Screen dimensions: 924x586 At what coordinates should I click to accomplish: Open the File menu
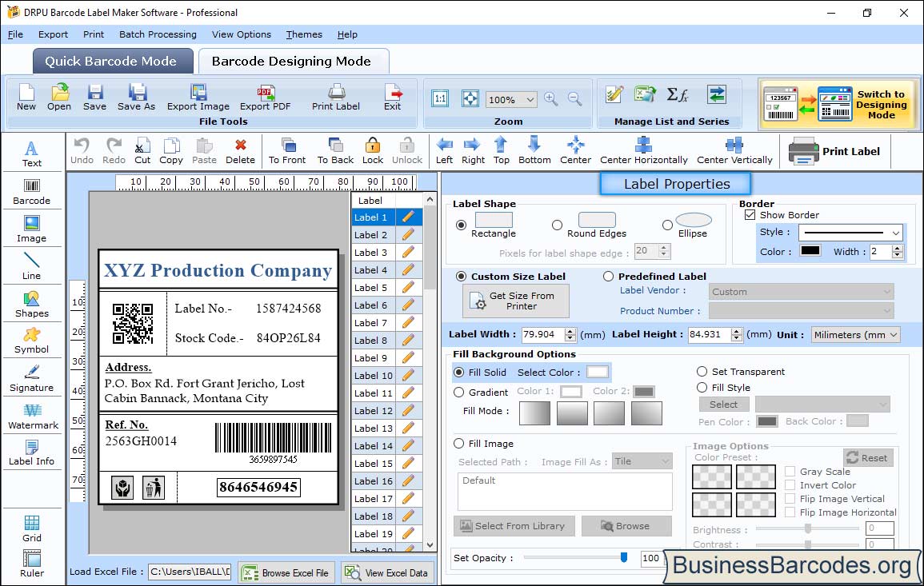point(15,34)
